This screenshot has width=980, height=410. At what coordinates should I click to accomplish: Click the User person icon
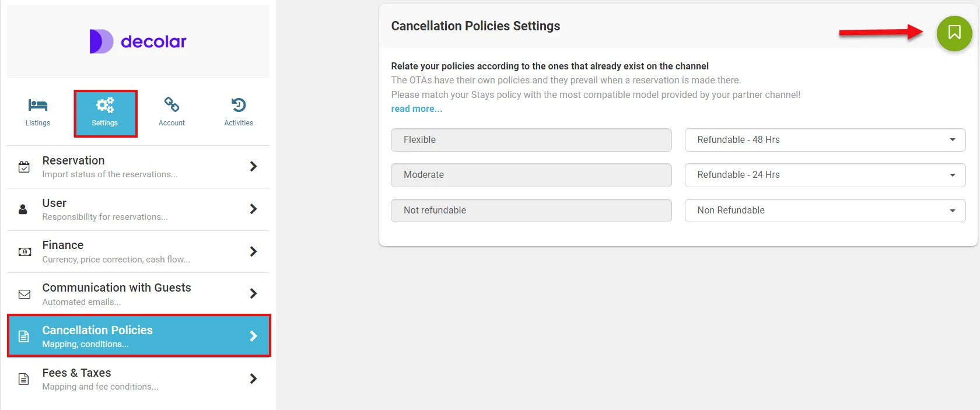(23, 209)
